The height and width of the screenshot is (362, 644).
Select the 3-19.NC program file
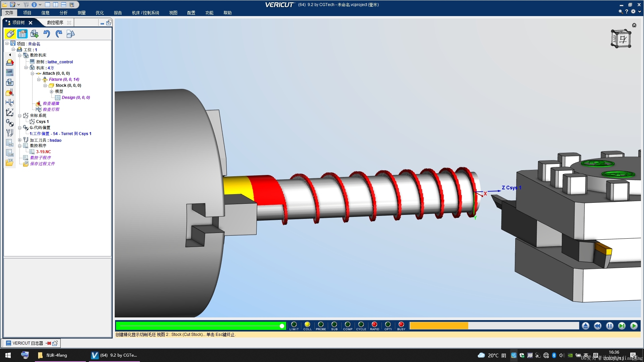(x=44, y=152)
